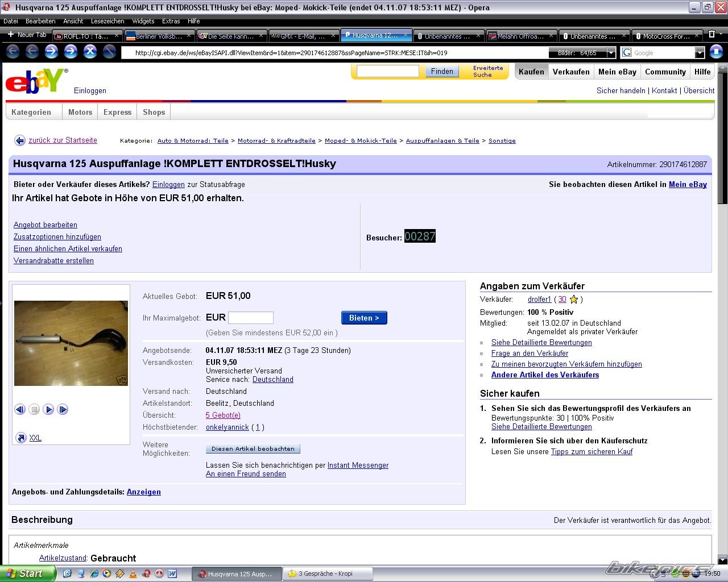The width and height of the screenshot is (728, 582).
Task: Click the eBay search input field
Action: click(388, 71)
